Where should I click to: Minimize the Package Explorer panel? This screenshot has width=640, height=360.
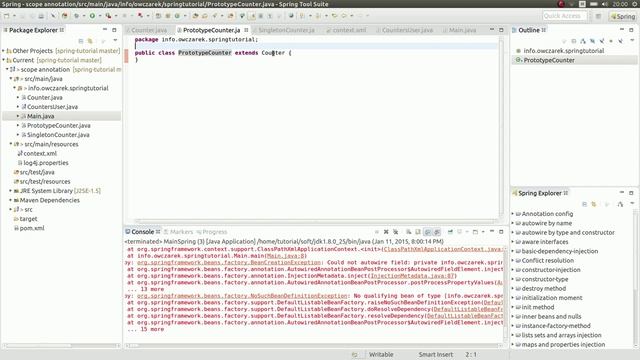[105, 30]
